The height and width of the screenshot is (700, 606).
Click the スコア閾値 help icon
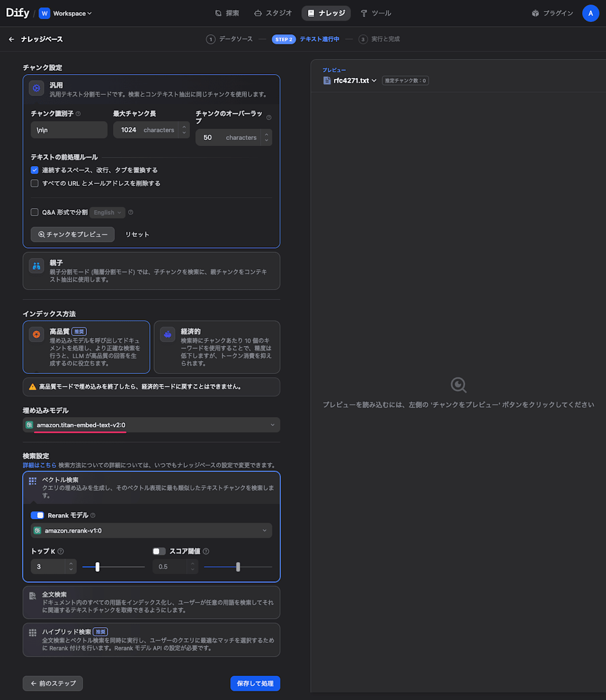click(x=206, y=551)
